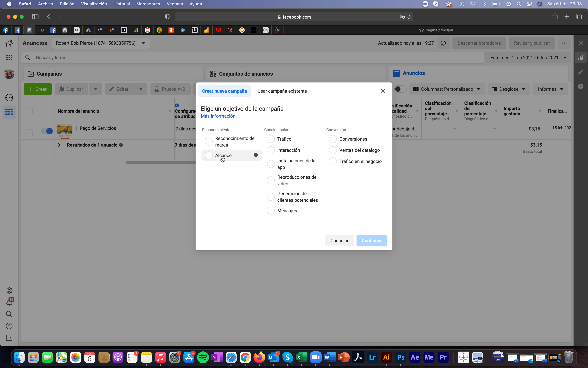Open the arrow dropdown next to Duplicar

tap(95, 89)
